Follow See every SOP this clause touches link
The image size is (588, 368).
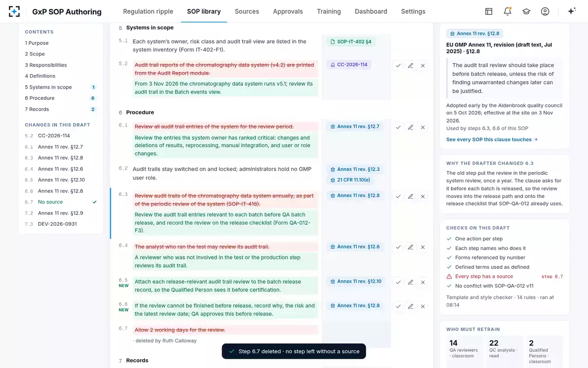pos(492,140)
